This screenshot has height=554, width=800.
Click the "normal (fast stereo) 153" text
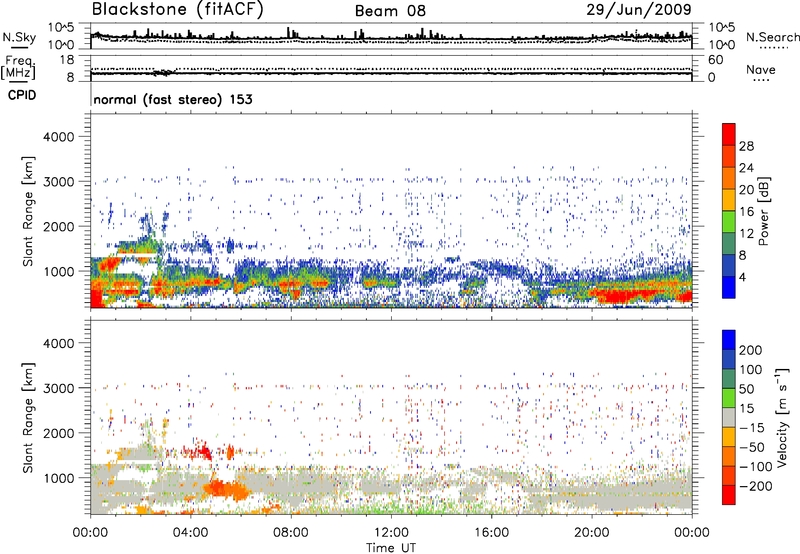[173, 99]
